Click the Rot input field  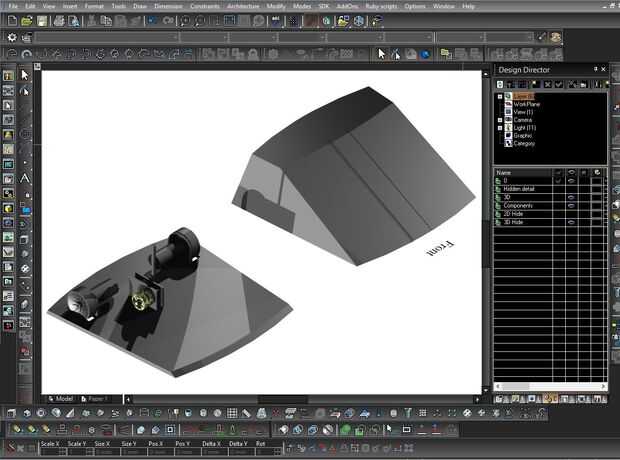(266, 452)
